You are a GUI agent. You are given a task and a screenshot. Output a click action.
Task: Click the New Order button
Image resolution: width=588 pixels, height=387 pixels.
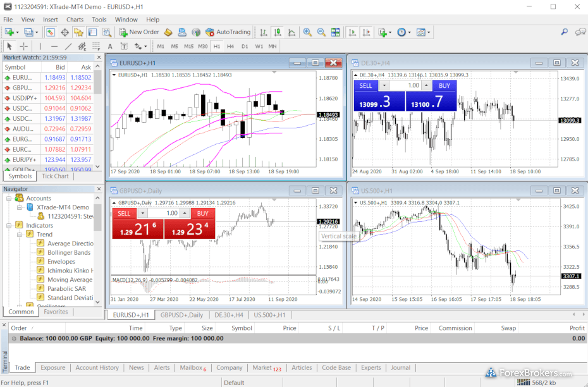139,32
